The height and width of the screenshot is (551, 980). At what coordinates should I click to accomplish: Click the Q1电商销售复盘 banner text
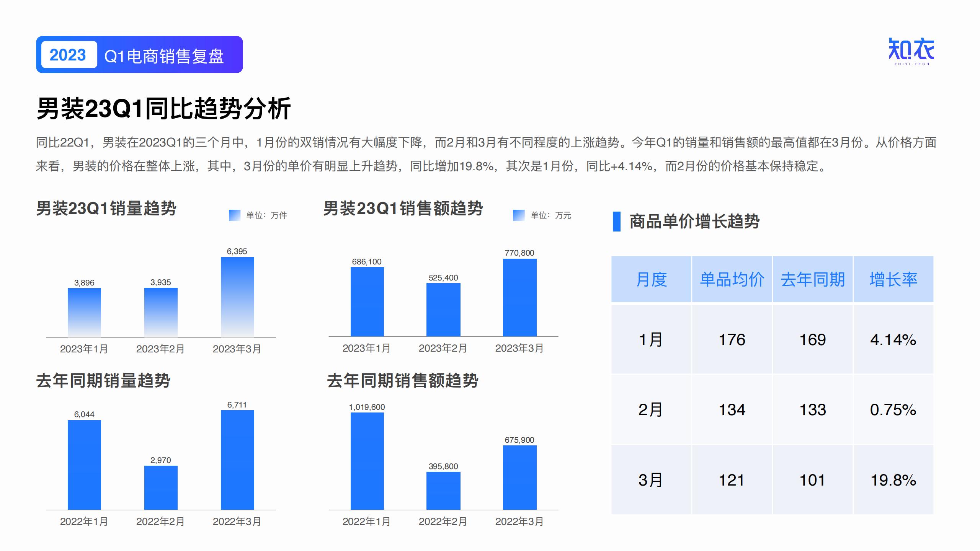coord(164,56)
